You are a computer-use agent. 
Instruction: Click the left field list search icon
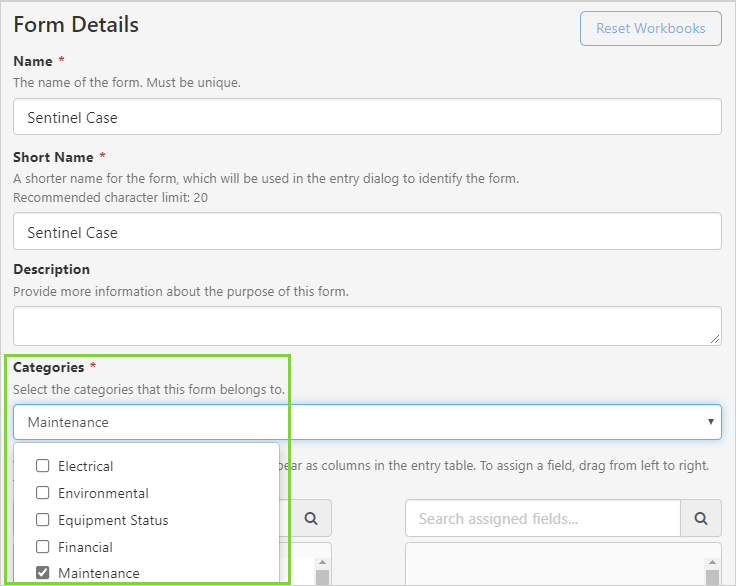(311, 518)
